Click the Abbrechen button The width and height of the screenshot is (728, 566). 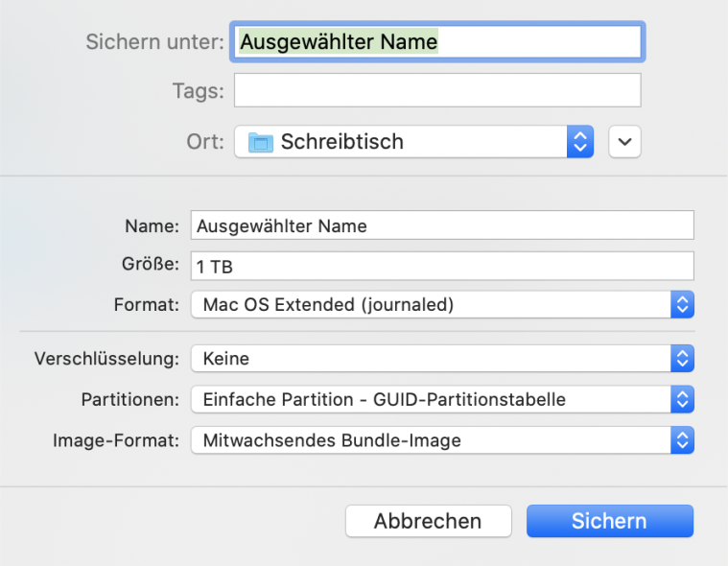coord(428,521)
